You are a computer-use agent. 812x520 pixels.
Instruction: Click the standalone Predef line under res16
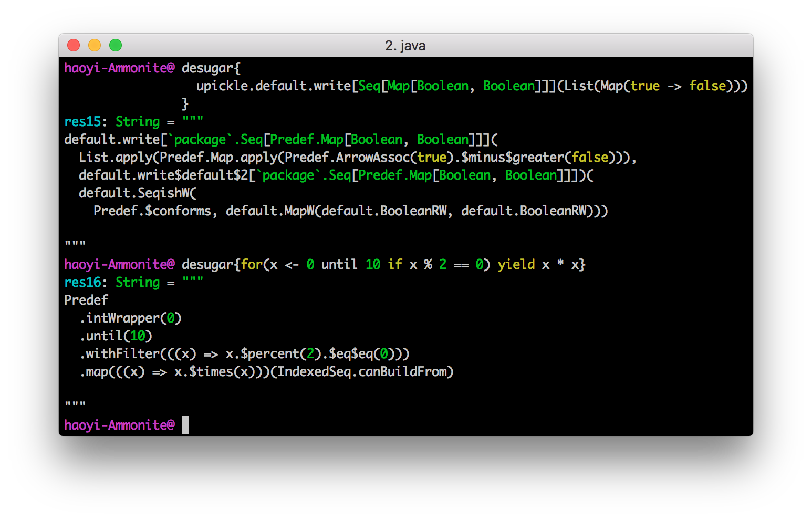(86, 300)
